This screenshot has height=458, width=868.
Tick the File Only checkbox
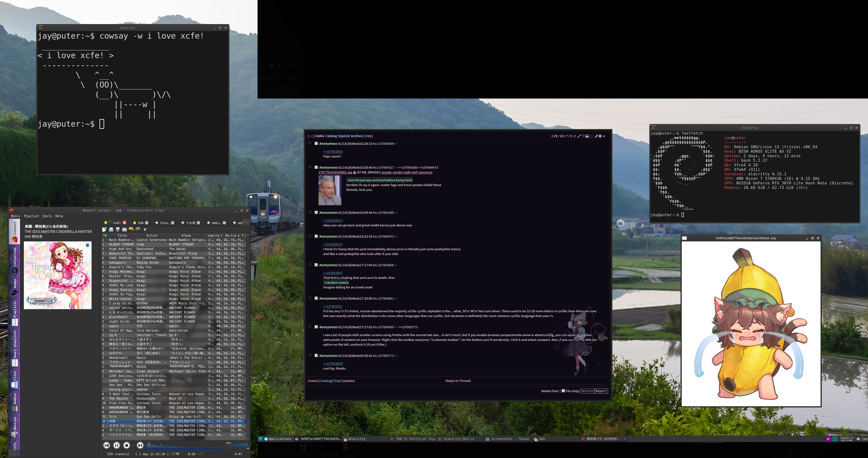click(x=563, y=391)
